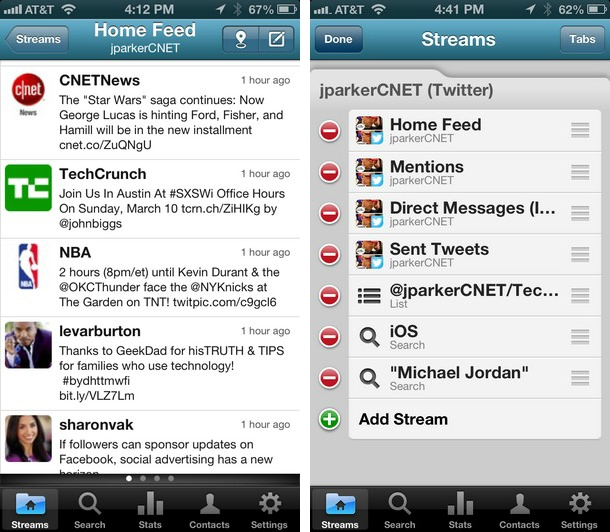Remove the "Michael Jordan" search stream
The image size is (610, 532).
click(x=330, y=378)
